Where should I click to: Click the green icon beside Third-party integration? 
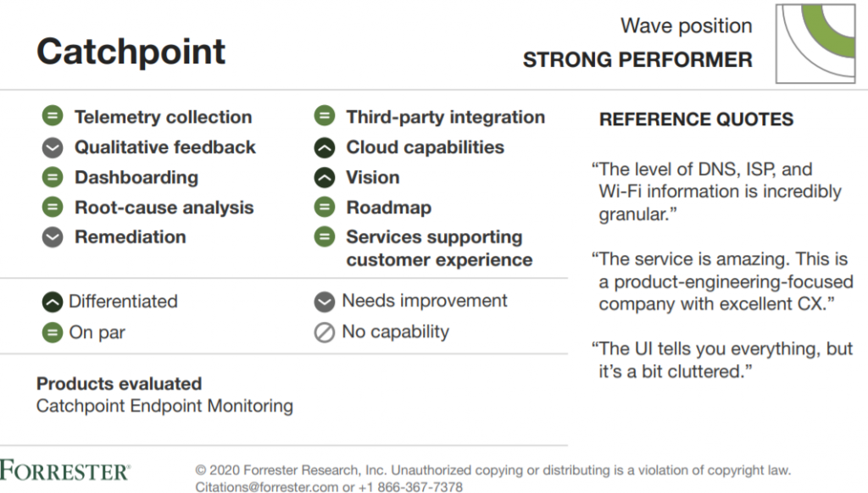(325, 116)
